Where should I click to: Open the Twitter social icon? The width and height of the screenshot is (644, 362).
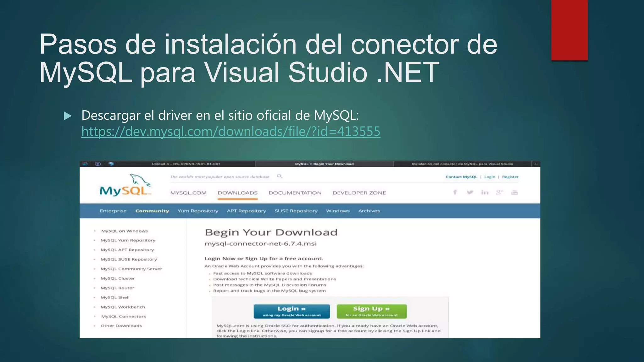coord(470,192)
